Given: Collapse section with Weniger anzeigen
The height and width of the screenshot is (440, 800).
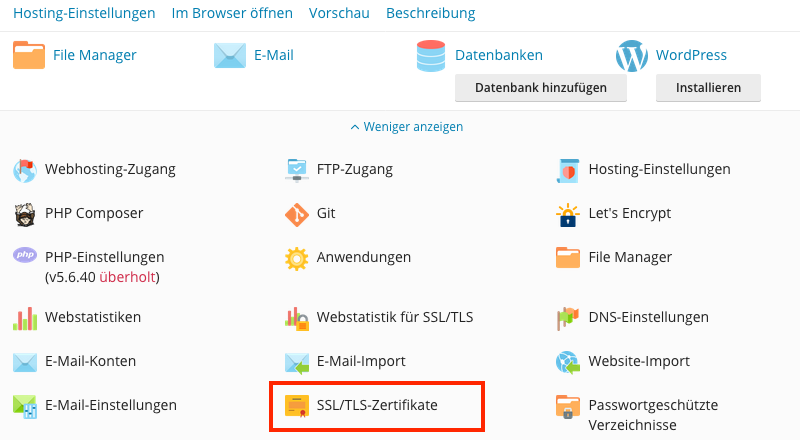Looking at the screenshot, I should click(406, 127).
